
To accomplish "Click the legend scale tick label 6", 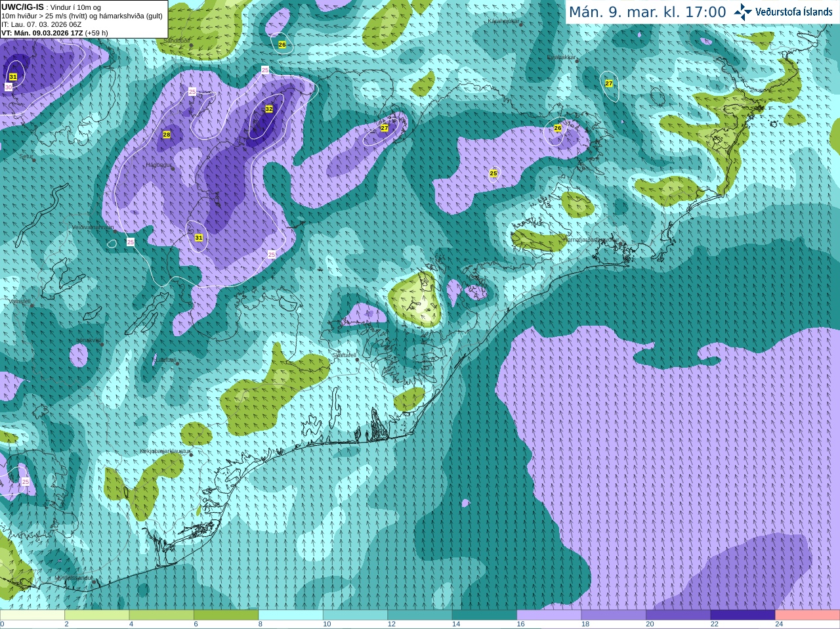I will click(x=196, y=624).
